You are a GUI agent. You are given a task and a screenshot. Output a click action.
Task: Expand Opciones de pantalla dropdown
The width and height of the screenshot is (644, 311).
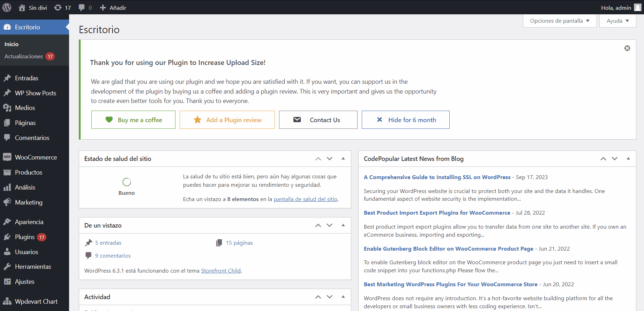coord(560,21)
